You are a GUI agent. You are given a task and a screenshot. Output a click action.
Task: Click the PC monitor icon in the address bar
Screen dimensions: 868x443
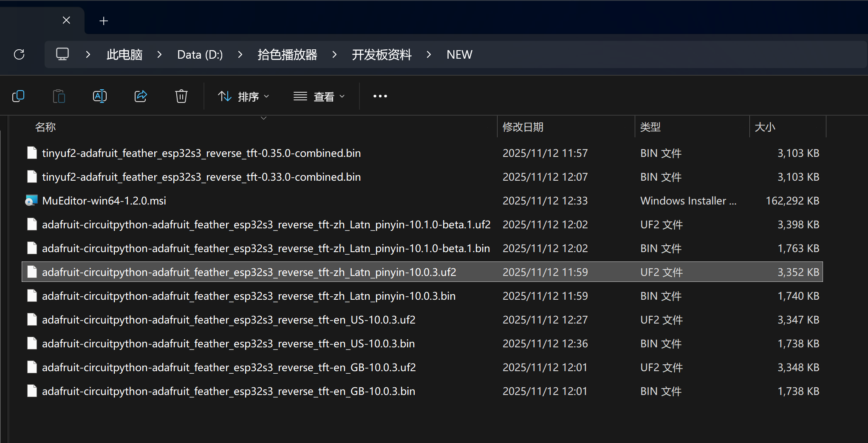coord(62,54)
